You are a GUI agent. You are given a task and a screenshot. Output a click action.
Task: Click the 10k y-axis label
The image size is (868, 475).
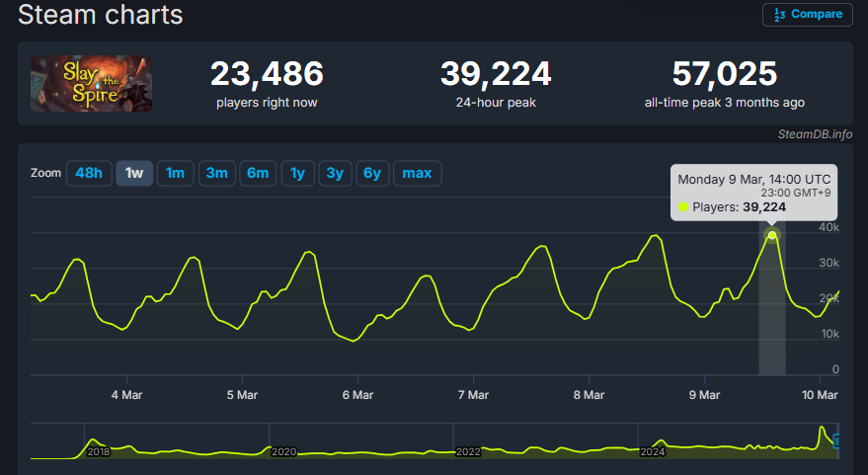[x=829, y=334]
